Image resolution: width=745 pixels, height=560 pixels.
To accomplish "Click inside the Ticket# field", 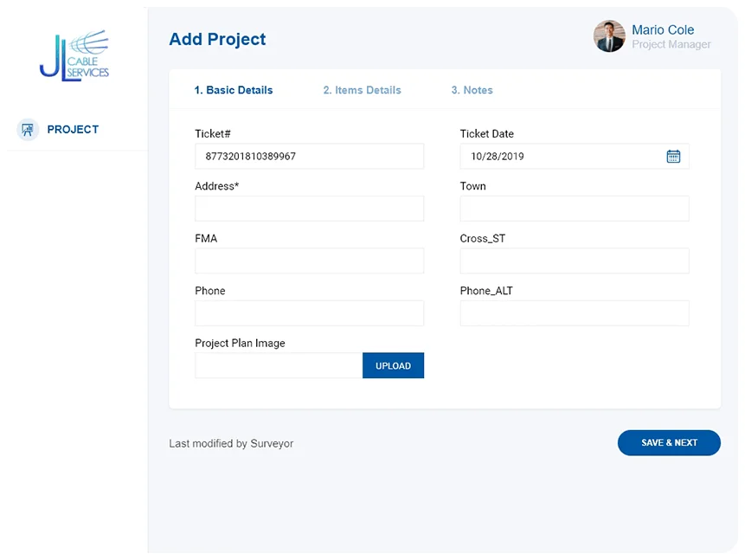I will 309,156.
